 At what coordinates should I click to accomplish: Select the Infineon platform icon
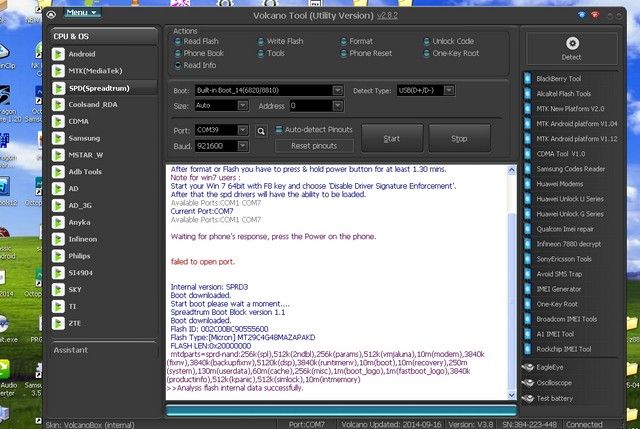(58, 239)
